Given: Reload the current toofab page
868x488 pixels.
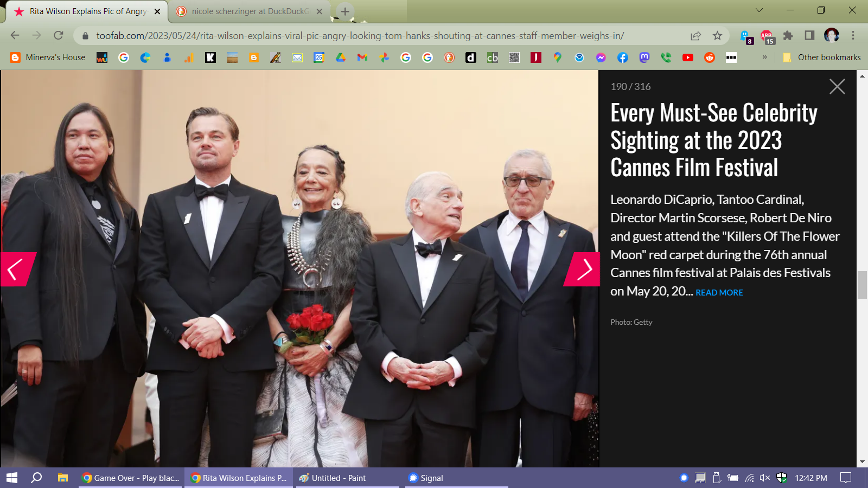Looking at the screenshot, I should [59, 36].
